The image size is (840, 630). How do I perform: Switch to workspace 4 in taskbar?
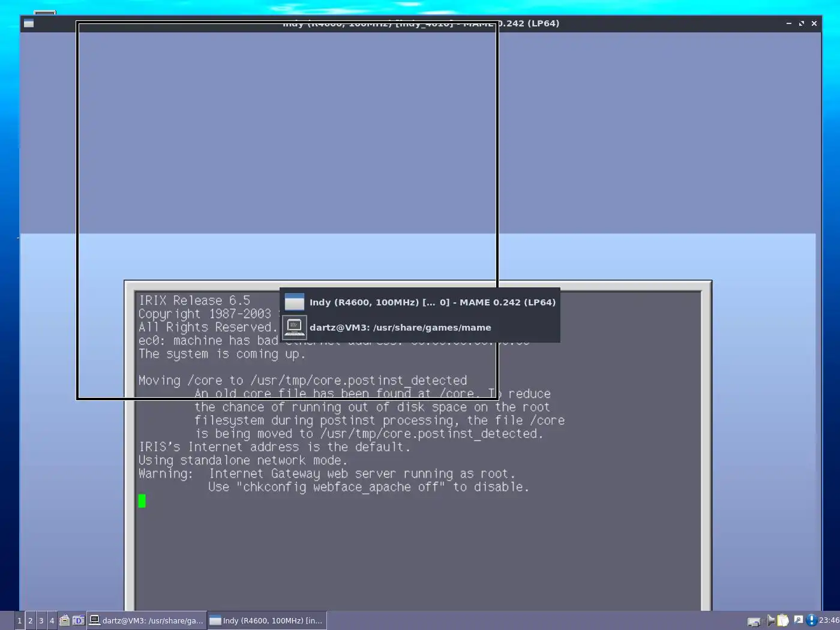pos(52,620)
